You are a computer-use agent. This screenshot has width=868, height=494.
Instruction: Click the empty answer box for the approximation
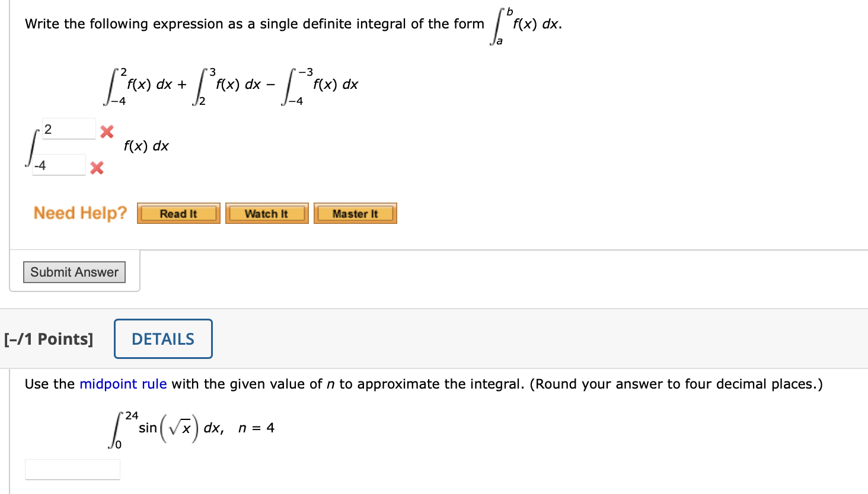pyautogui.click(x=72, y=469)
